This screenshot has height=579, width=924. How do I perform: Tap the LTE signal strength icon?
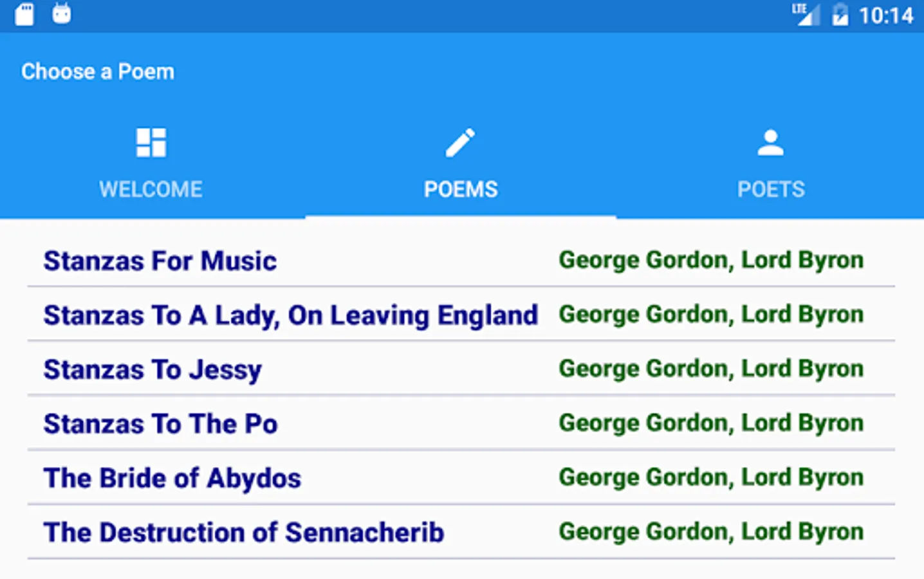point(806,14)
